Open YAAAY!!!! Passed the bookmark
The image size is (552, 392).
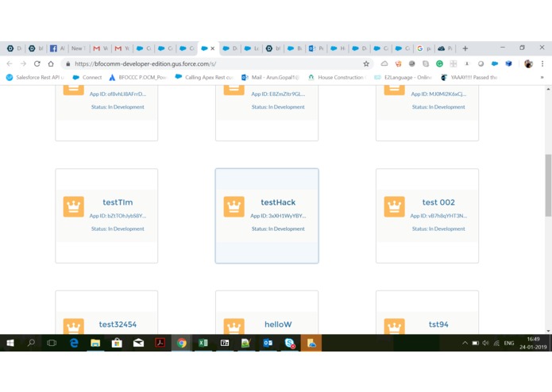[469, 77]
